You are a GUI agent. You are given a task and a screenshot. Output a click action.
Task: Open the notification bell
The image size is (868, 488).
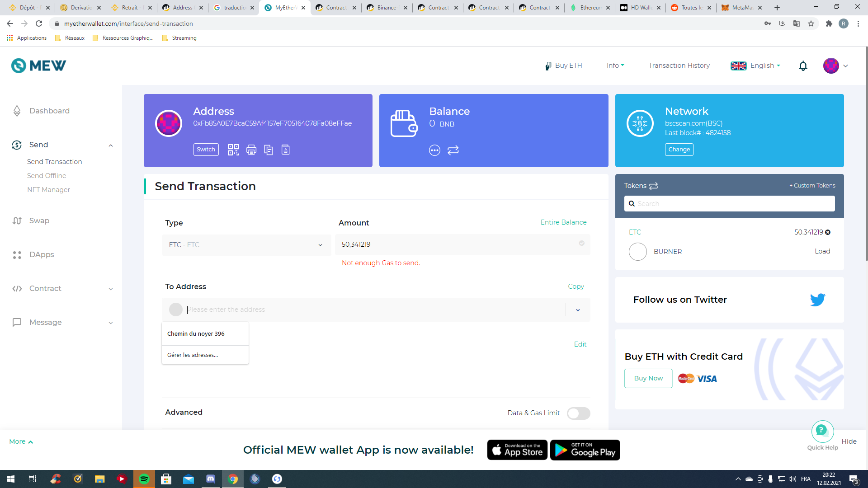click(803, 66)
